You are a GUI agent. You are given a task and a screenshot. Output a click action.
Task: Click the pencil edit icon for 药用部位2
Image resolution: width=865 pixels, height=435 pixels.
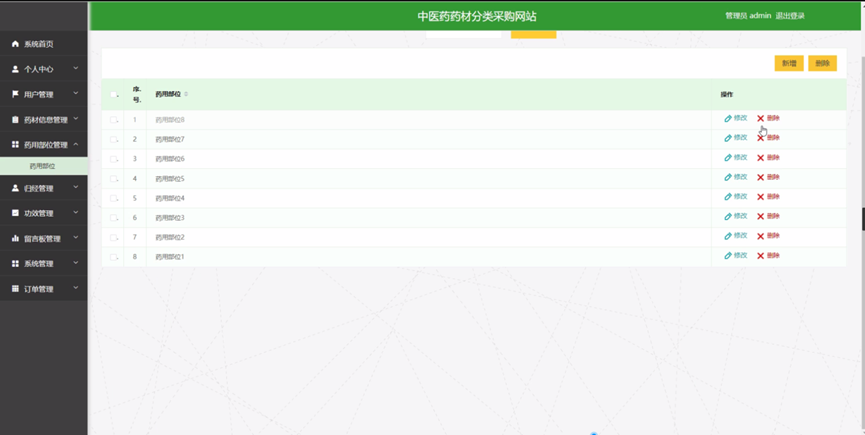(728, 236)
